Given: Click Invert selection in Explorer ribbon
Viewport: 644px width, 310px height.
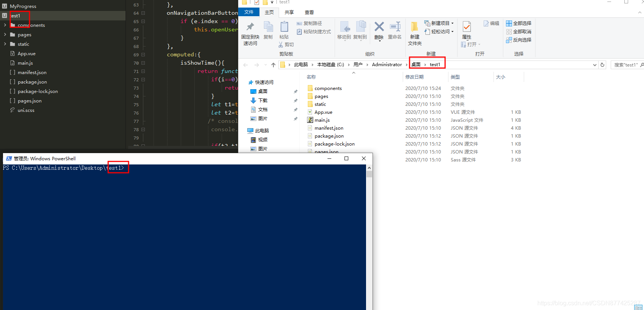Looking at the screenshot, I should coord(519,40).
